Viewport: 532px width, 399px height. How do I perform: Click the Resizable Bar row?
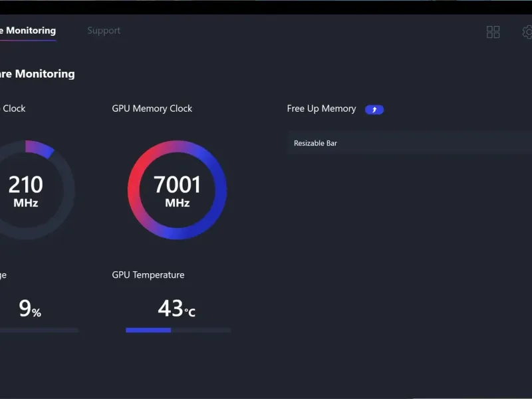410,143
